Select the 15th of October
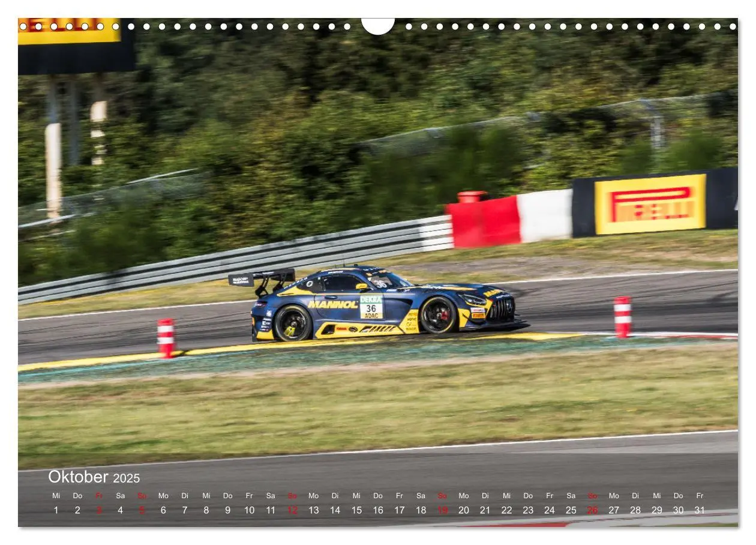The height and width of the screenshot is (545, 756). coord(356,510)
